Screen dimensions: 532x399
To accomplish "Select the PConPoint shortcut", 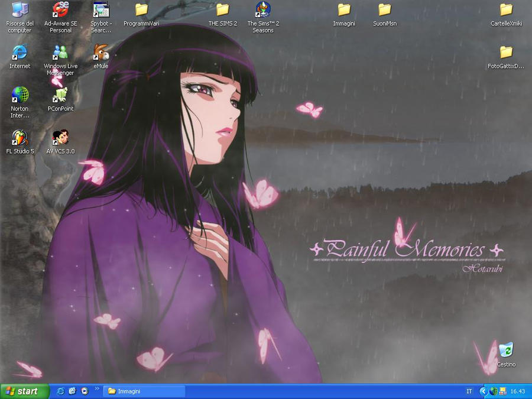I will [60, 99].
